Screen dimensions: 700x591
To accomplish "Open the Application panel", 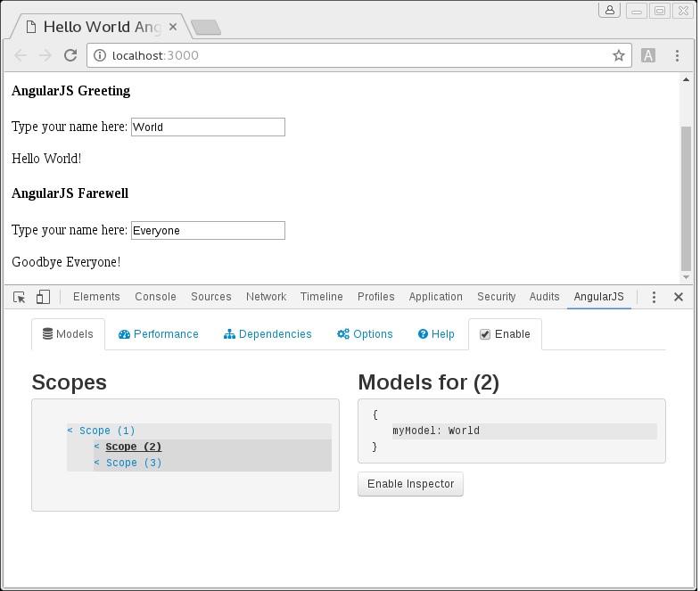I will (436, 297).
